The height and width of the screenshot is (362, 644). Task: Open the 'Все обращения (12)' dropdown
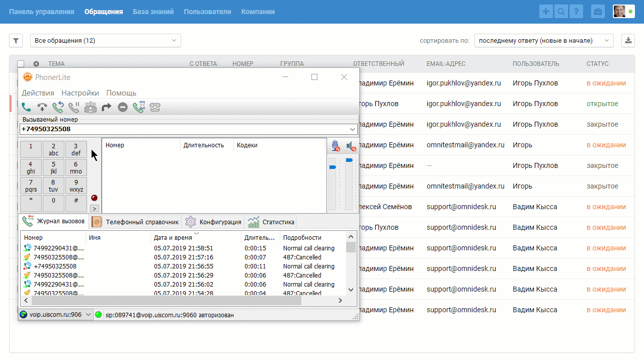[x=106, y=41]
